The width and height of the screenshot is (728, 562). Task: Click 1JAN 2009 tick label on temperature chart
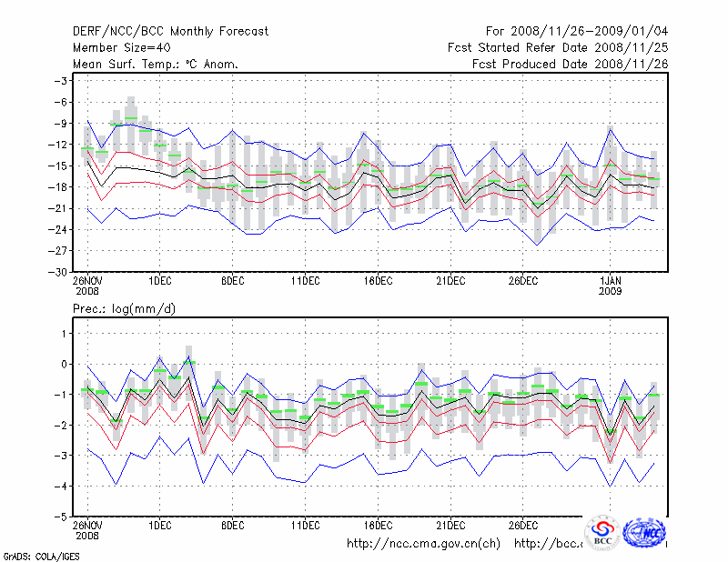(x=612, y=286)
